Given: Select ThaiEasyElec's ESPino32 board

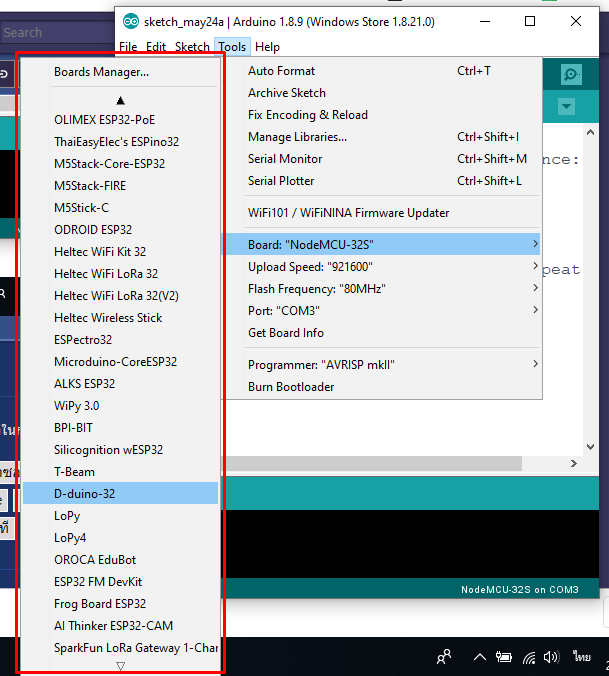Looking at the screenshot, I should point(121,141).
